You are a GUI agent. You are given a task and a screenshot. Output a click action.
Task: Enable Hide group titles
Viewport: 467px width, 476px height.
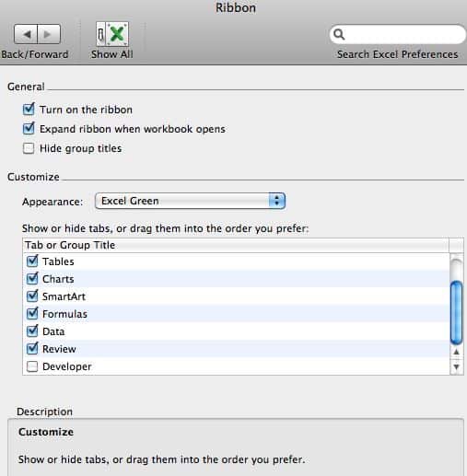pyautogui.click(x=29, y=148)
